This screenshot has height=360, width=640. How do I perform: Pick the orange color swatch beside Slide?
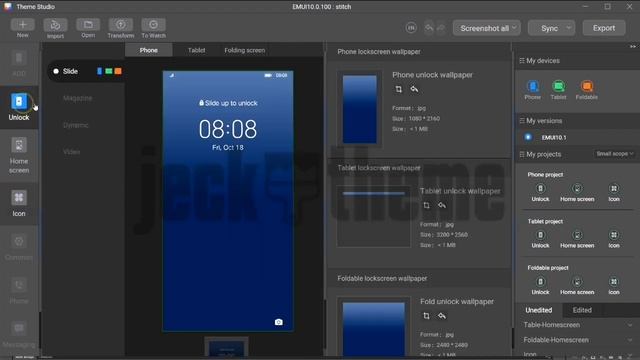click(118, 71)
